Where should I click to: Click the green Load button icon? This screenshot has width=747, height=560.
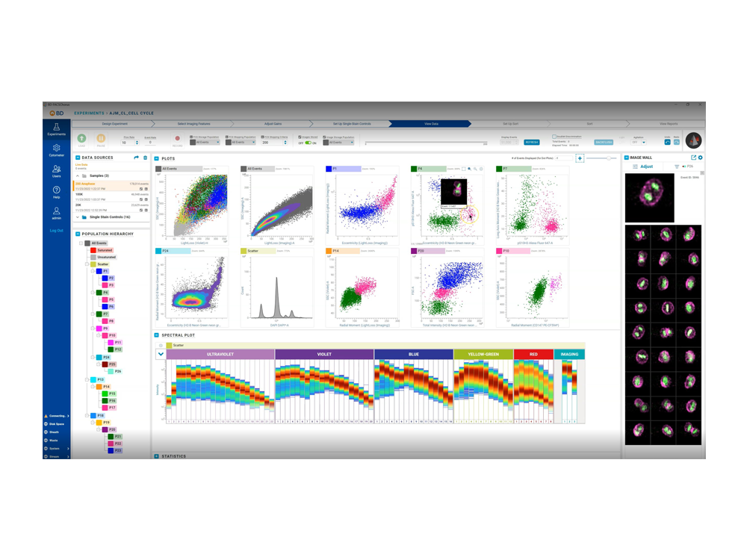(x=82, y=138)
